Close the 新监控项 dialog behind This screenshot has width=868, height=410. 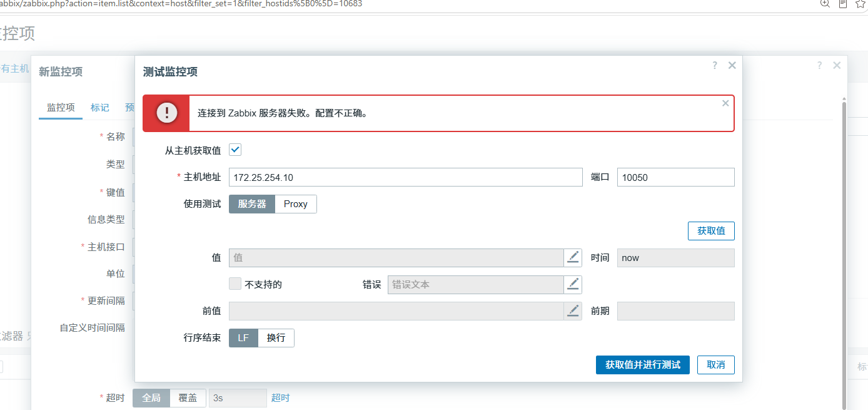click(x=837, y=65)
